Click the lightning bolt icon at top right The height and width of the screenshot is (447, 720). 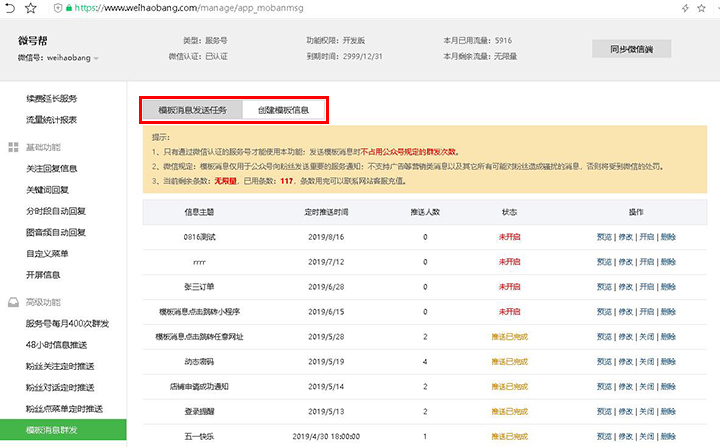(x=685, y=8)
